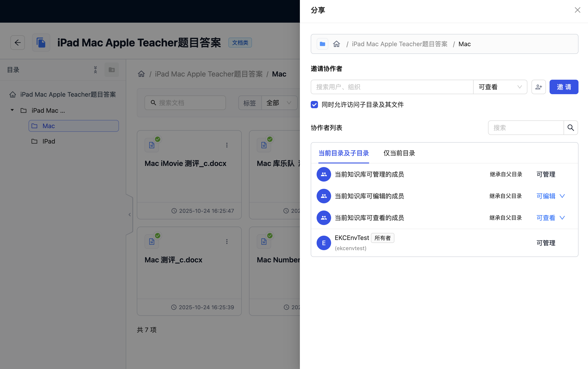
Task: Open the kebab menu on Mac iMovie 测评_c.docx
Action: [x=227, y=145]
